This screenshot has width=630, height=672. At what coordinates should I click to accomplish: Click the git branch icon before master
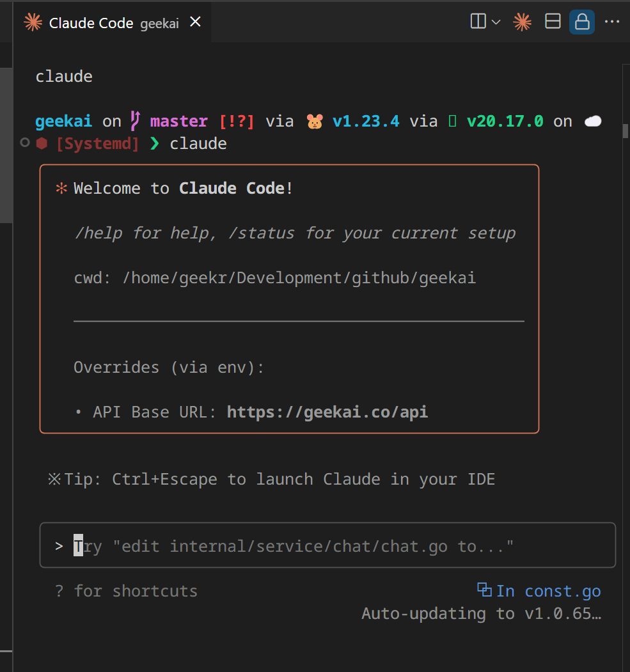click(135, 121)
